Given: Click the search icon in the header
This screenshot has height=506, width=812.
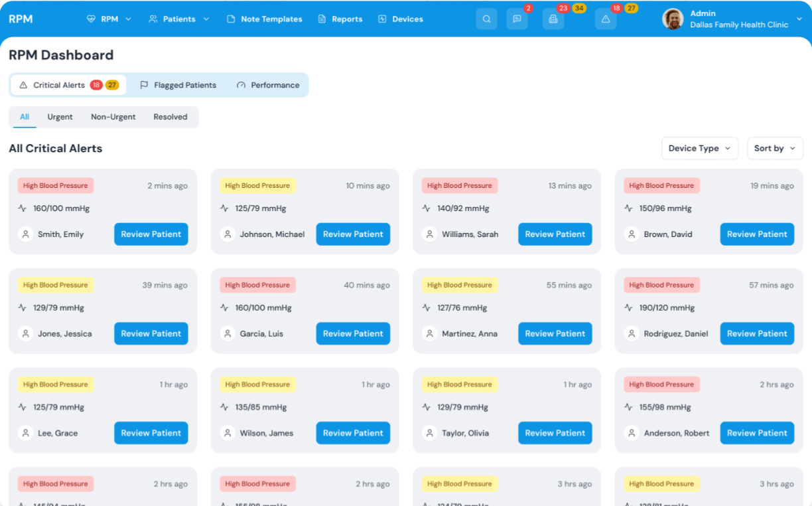Looking at the screenshot, I should click(486, 19).
